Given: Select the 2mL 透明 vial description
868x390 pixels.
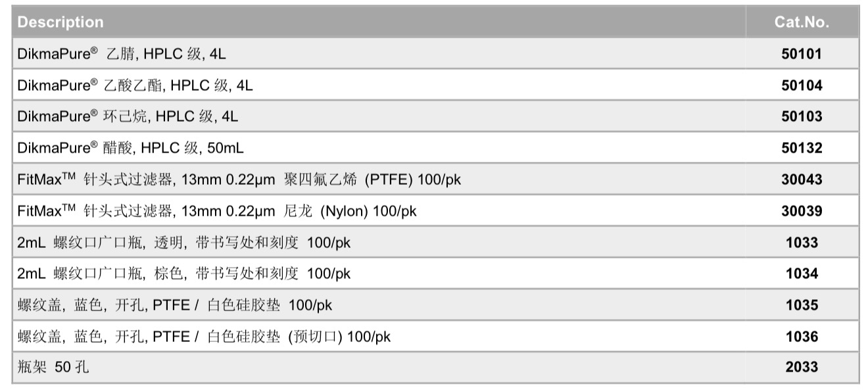Looking at the screenshot, I should click(184, 243).
